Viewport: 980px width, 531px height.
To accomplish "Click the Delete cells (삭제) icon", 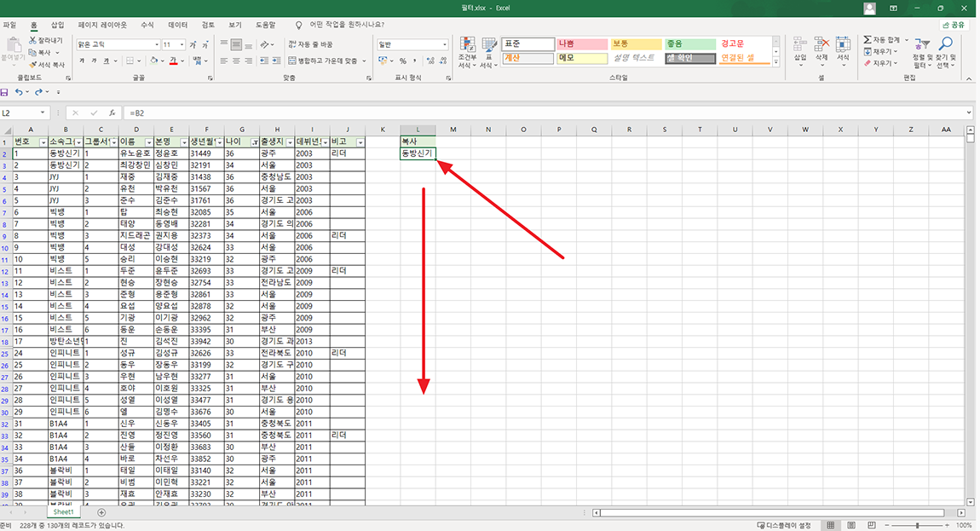I will pyautogui.click(x=821, y=43).
